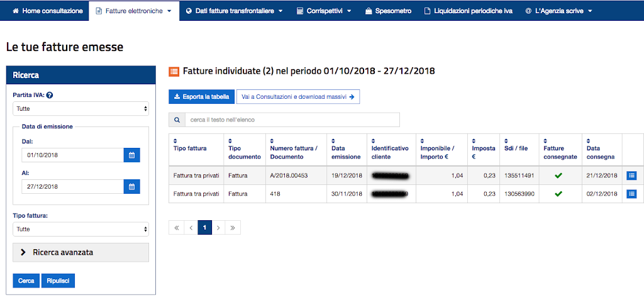Open details for invoice A/2018.00453
Image resolution: width=644 pixels, height=302 pixels.
(631, 176)
